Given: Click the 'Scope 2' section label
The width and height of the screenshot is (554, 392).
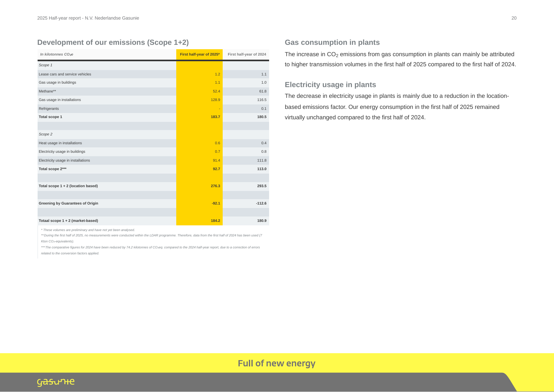Looking at the screenshot, I should (45, 134).
